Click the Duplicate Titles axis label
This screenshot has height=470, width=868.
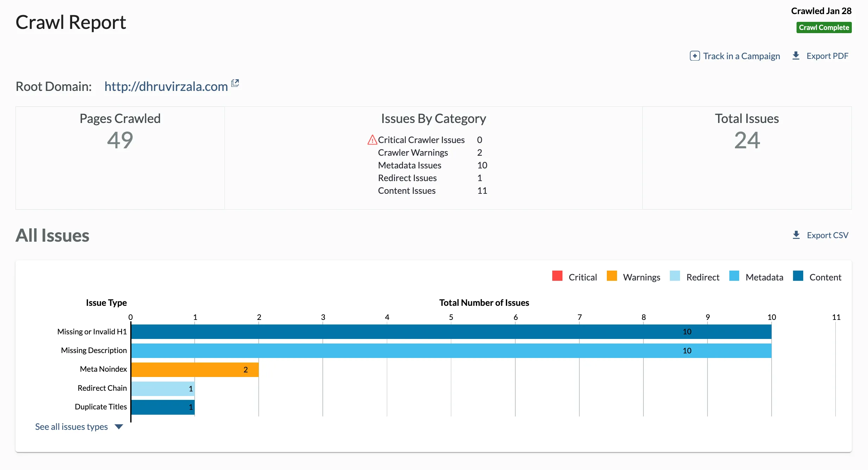click(x=101, y=407)
